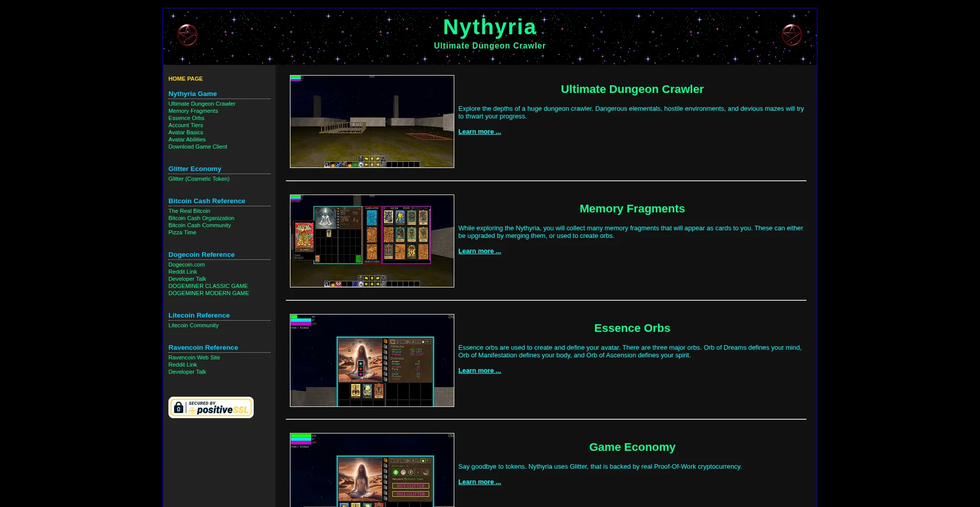Open the sidebar Essence Orbs link
This screenshot has height=507, width=980.
(186, 118)
